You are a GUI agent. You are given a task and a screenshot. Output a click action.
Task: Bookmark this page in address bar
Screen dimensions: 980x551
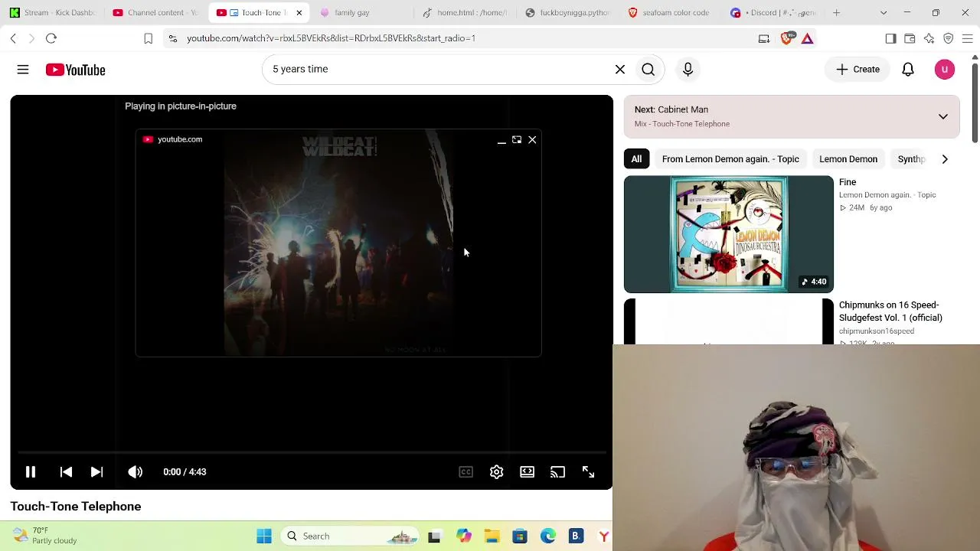[x=149, y=38]
